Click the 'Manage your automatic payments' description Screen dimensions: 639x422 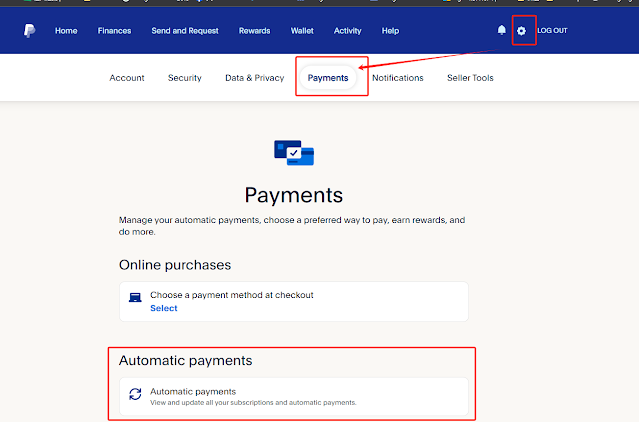(292, 226)
